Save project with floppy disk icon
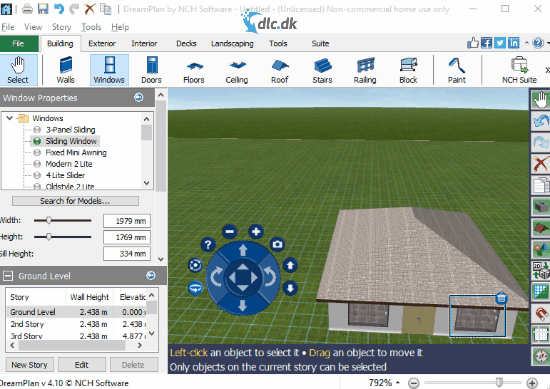Viewport: 550px width, 389px height. tap(43, 8)
